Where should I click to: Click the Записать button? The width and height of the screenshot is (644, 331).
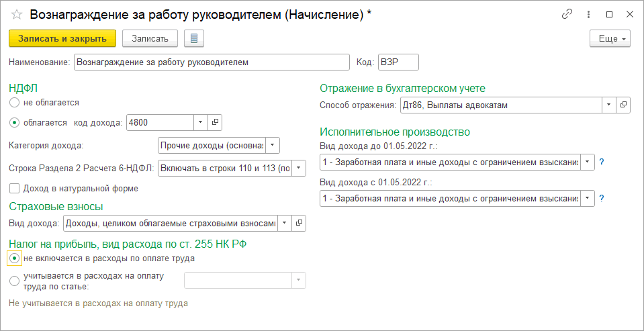click(150, 38)
